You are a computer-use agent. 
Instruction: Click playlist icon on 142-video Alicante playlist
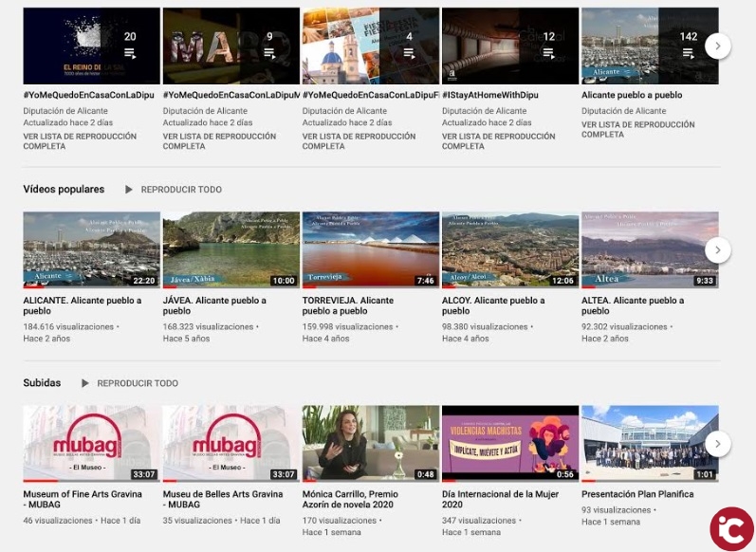click(689, 54)
